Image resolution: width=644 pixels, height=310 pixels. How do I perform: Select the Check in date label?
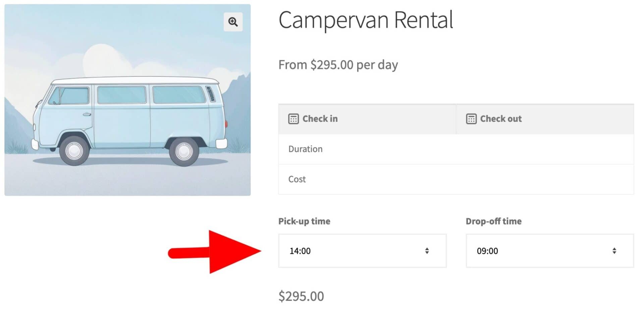pos(320,119)
